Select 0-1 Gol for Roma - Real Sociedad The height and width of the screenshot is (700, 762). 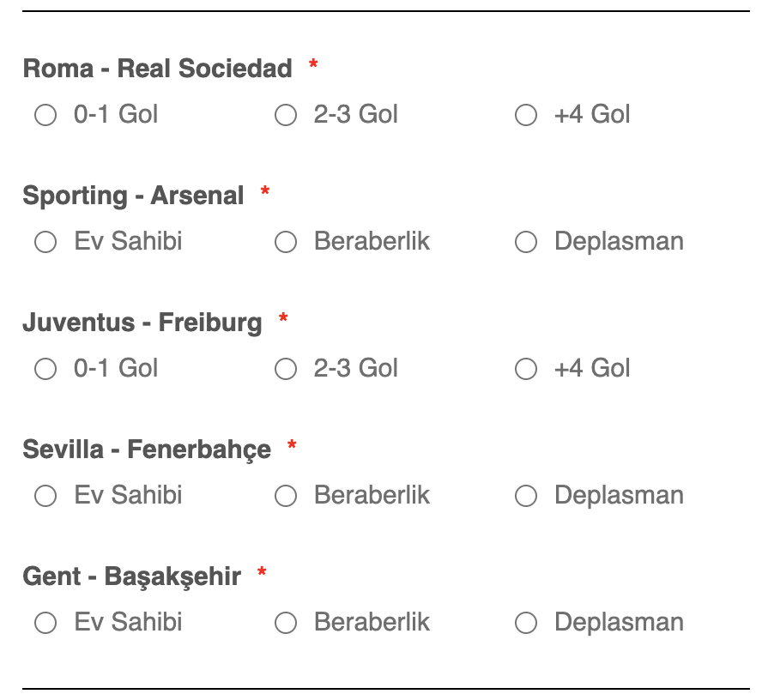45,115
